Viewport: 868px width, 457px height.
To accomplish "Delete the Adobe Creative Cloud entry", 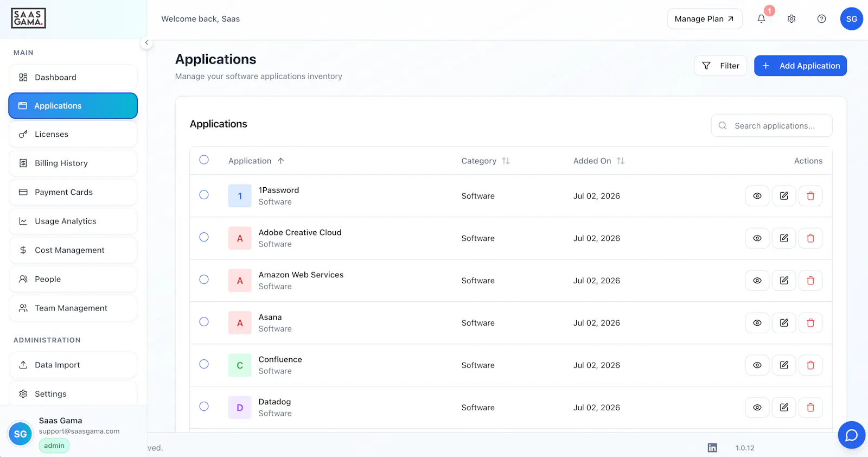I will pyautogui.click(x=810, y=238).
